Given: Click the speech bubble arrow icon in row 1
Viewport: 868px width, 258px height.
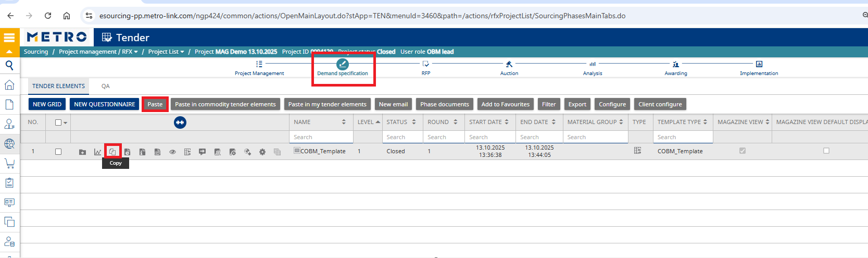Looking at the screenshot, I should [202, 152].
